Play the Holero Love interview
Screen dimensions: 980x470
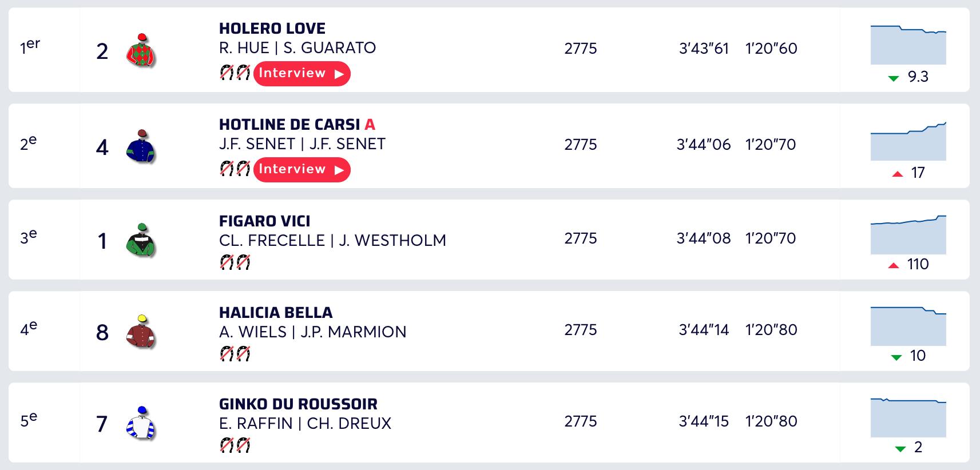(x=301, y=73)
